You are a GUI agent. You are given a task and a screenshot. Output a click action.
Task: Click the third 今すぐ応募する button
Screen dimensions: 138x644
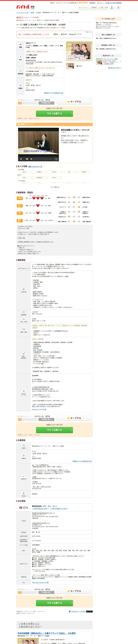[x=54, y=603]
